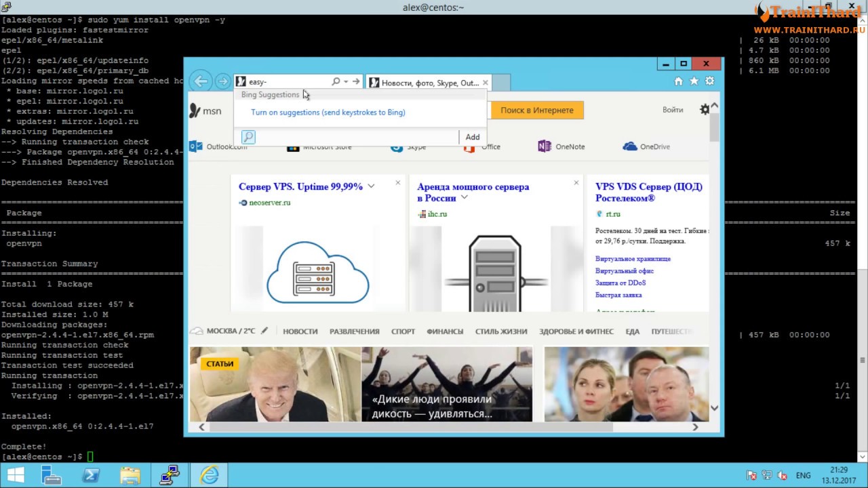Click 'Виртуальный офис' link

625,271
